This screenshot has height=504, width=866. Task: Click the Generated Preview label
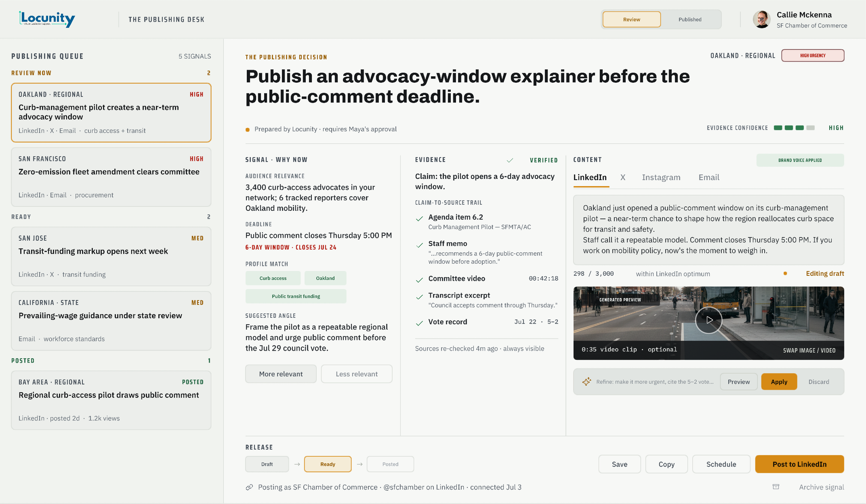[x=620, y=300]
